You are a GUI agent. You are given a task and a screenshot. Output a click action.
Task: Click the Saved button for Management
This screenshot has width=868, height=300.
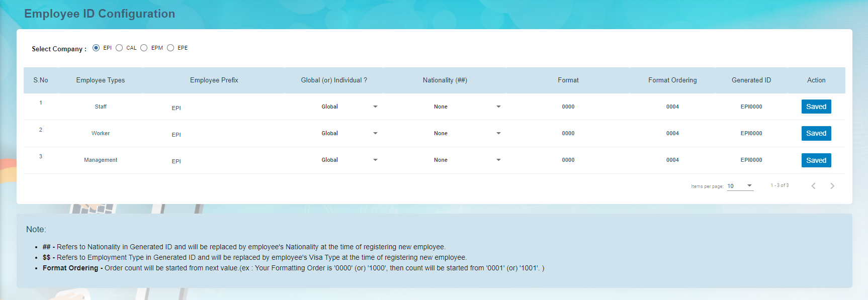(816, 160)
